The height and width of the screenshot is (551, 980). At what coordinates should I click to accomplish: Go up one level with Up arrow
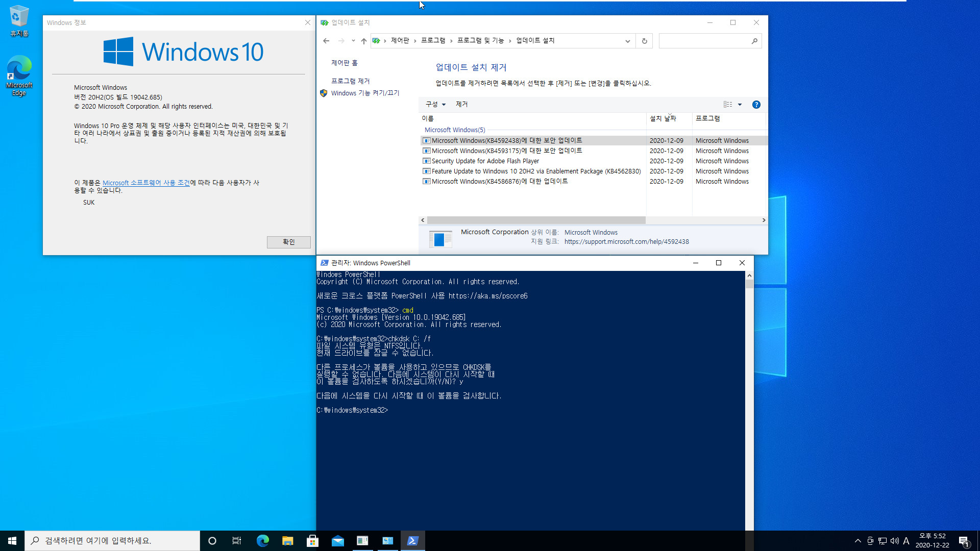click(x=363, y=41)
